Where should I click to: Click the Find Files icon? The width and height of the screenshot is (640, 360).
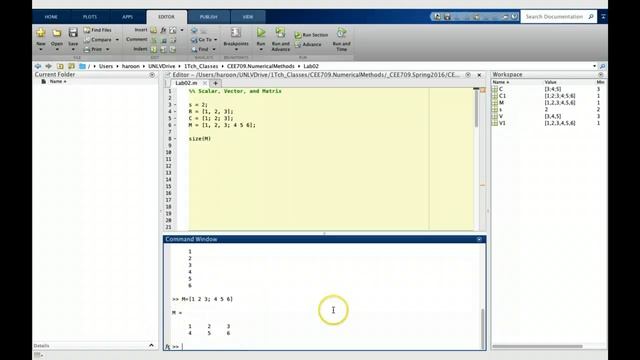[87, 30]
